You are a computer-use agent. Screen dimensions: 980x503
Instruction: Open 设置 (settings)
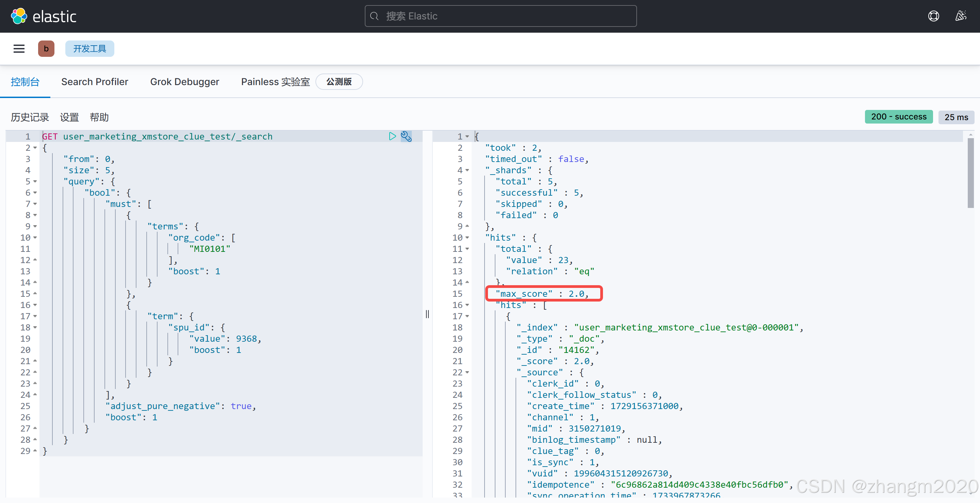[69, 117]
